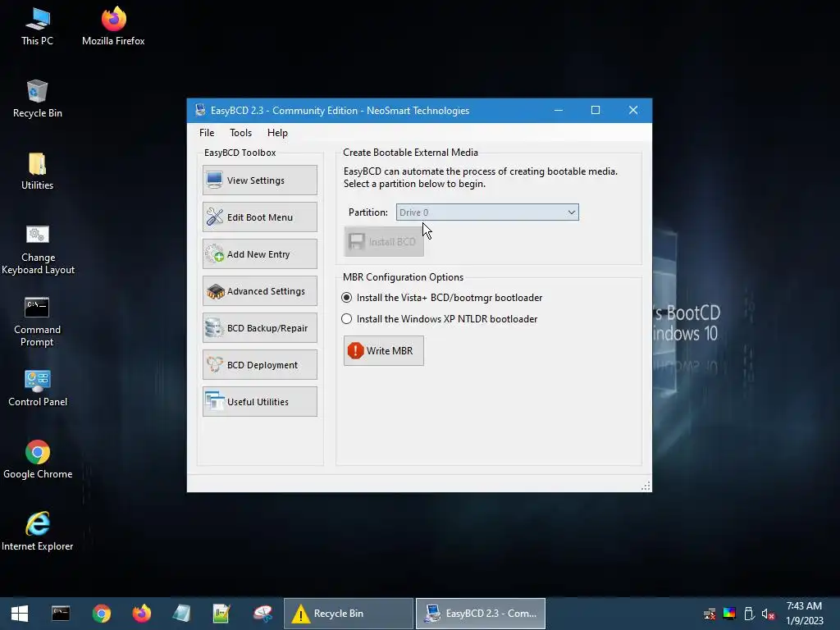This screenshot has width=840, height=630.
Task: Select Mozilla Firefox desktop icon
Action: (113, 27)
